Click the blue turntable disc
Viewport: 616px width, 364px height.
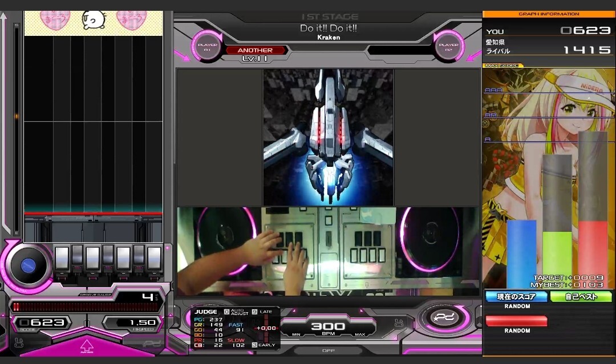[28, 266]
